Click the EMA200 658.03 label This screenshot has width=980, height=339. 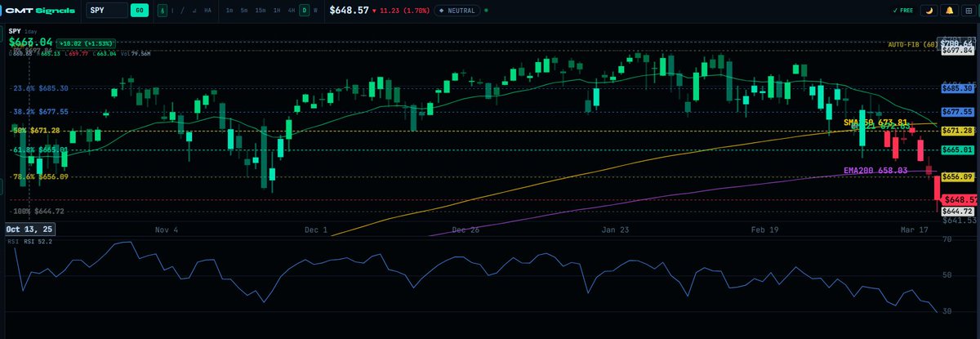pyautogui.click(x=875, y=171)
